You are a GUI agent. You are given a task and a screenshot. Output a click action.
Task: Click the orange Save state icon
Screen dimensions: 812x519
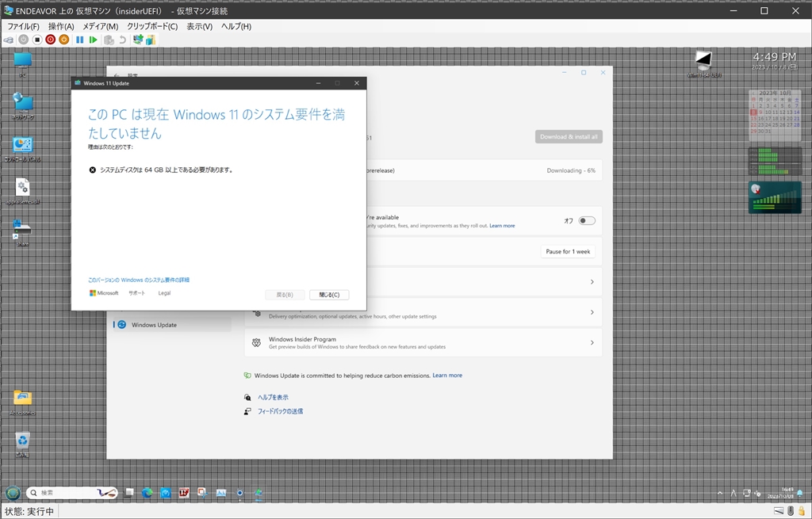click(63, 40)
